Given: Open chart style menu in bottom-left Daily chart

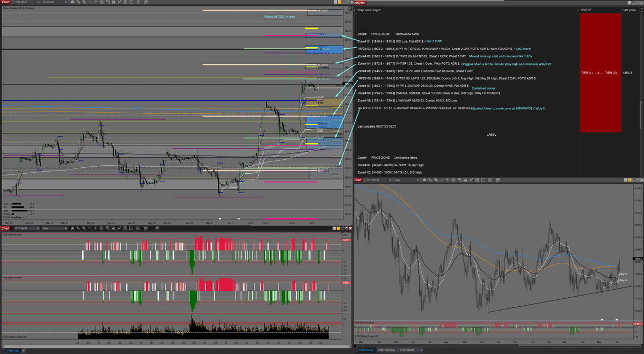Looking at the screenshot, I should pos(72,228).
